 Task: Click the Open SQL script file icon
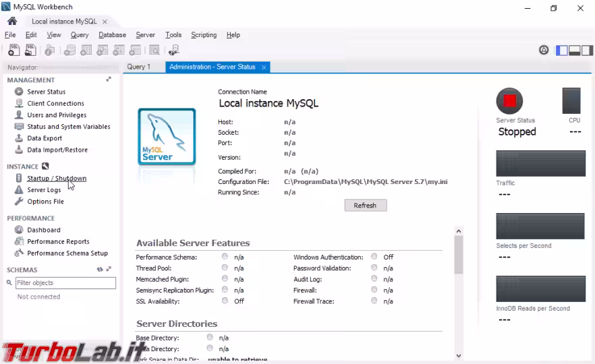[x=30, y=50]
